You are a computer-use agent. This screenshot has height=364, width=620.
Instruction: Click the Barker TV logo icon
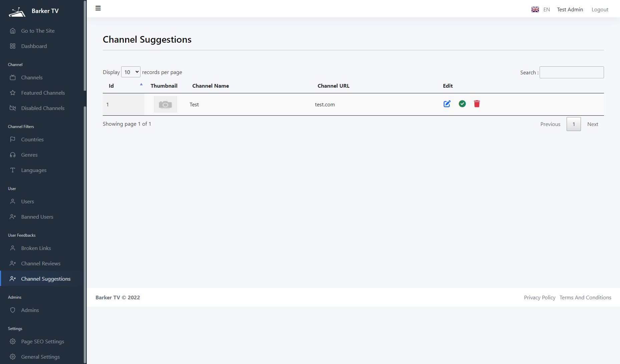(x=17, y=12)
